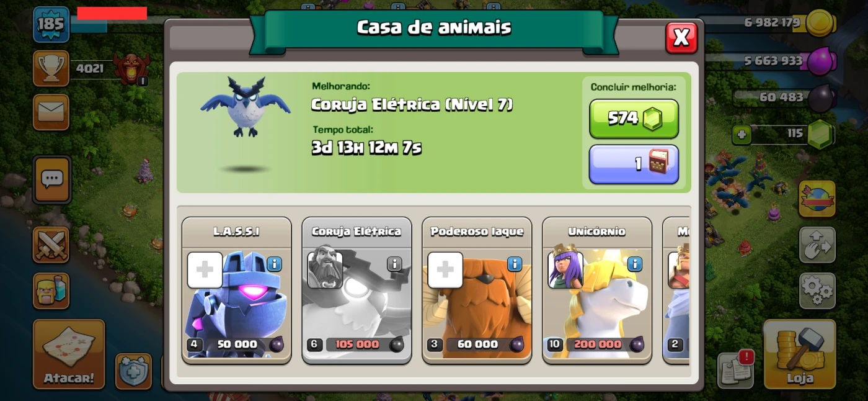Open the Loja shop

tap(800, 354)
